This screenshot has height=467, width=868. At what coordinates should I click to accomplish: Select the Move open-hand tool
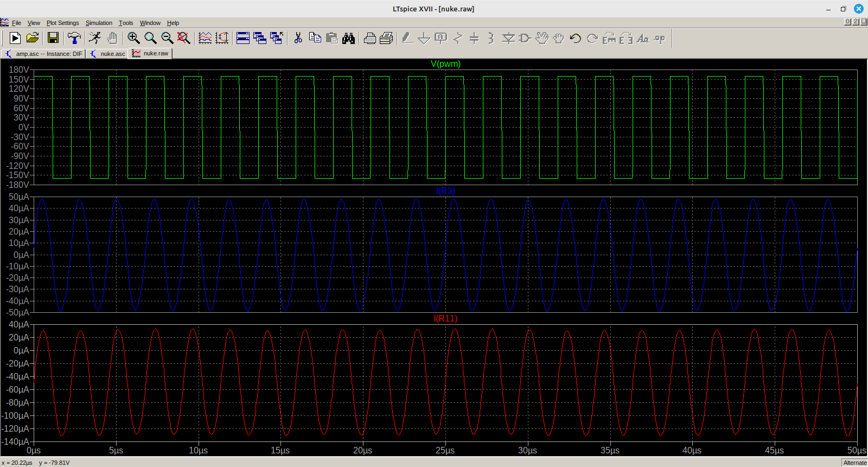coord(541,38)
